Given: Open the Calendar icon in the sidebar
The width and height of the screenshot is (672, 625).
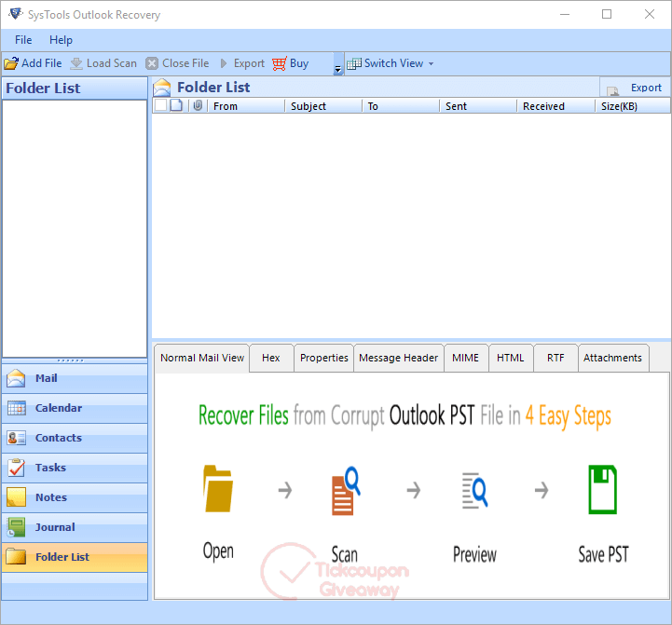Looking at the screenshot, I should point(17,408).
